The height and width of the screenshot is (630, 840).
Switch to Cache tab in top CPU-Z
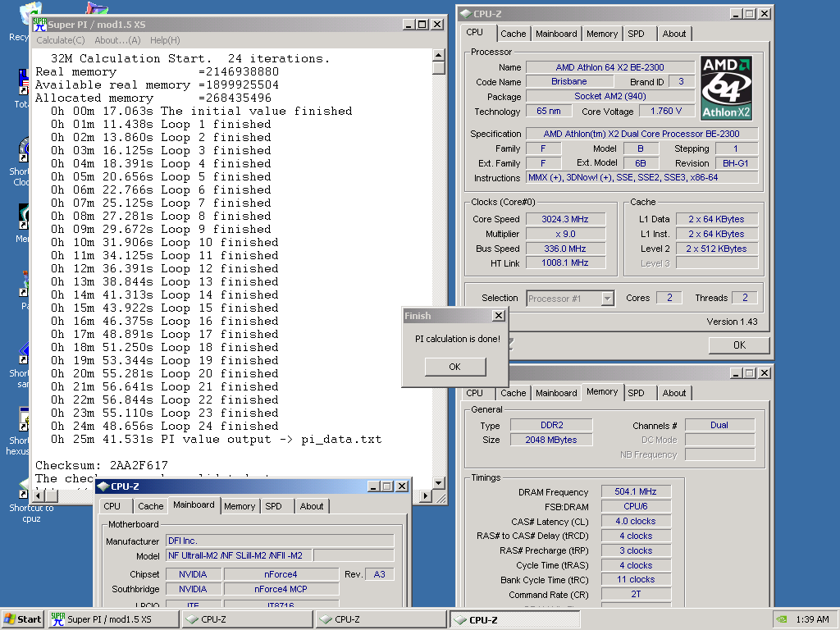pos(514,34)
